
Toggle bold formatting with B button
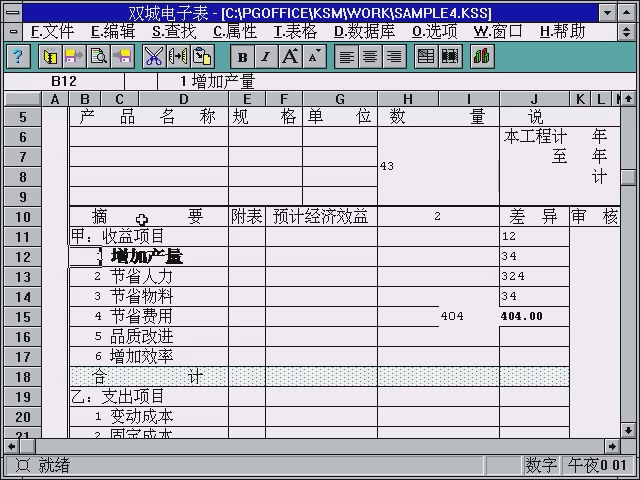point(242,56)
